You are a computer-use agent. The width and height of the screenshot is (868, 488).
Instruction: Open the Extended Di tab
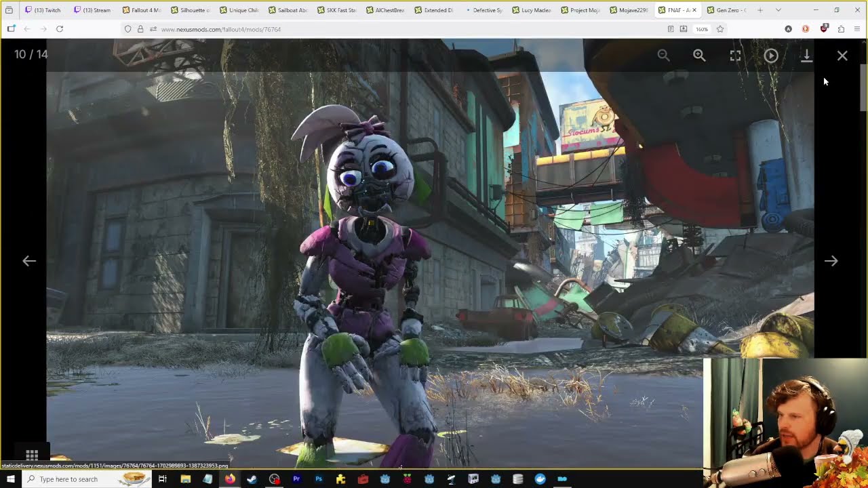[435, 10]
